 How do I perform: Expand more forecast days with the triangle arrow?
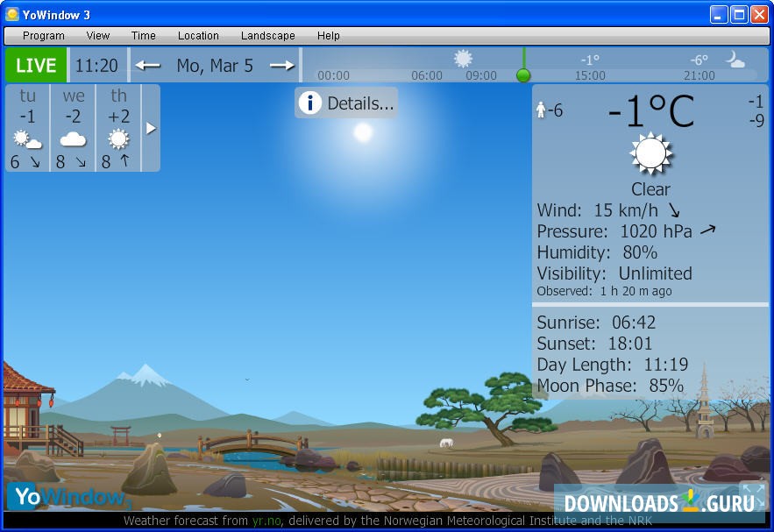151,128
